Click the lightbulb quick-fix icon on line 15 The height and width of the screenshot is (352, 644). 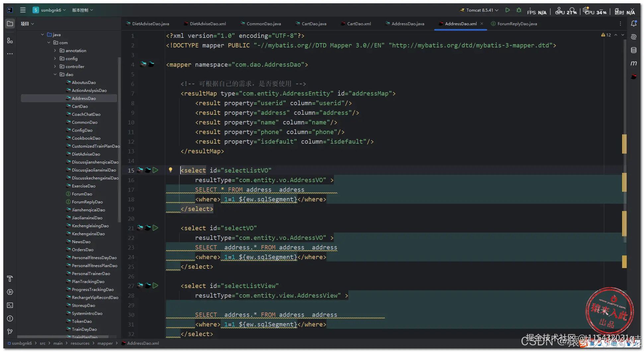[x=171, y=170]
